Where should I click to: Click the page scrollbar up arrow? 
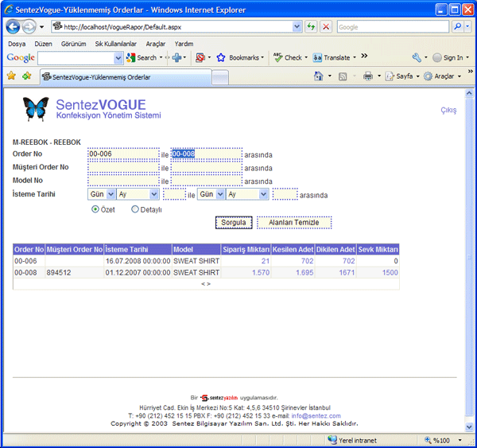pyautogui.click(x=469, y=93)
